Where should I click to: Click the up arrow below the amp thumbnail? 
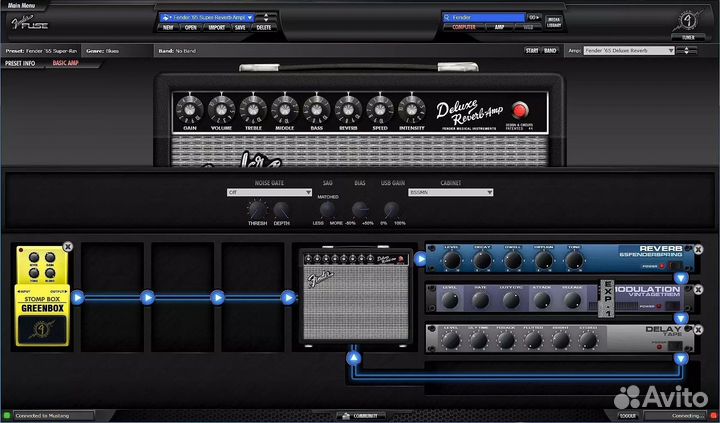[354, 358]
